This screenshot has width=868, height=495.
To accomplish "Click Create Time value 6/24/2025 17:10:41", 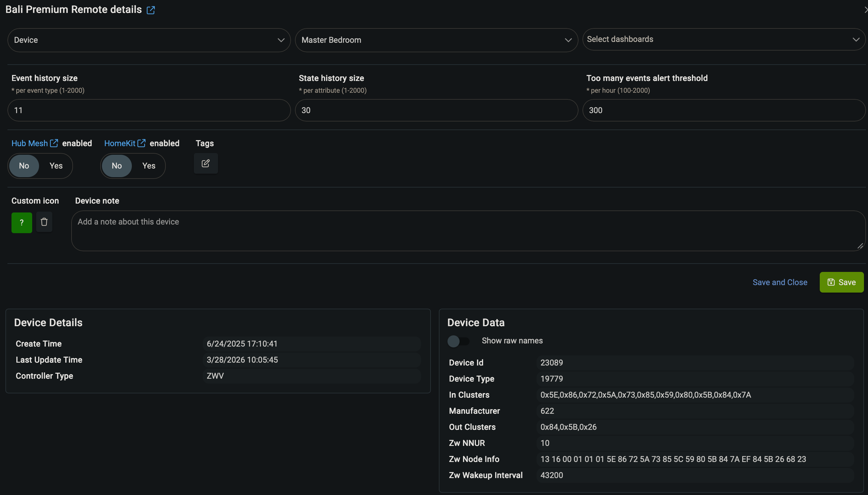I will click(242, 344).
